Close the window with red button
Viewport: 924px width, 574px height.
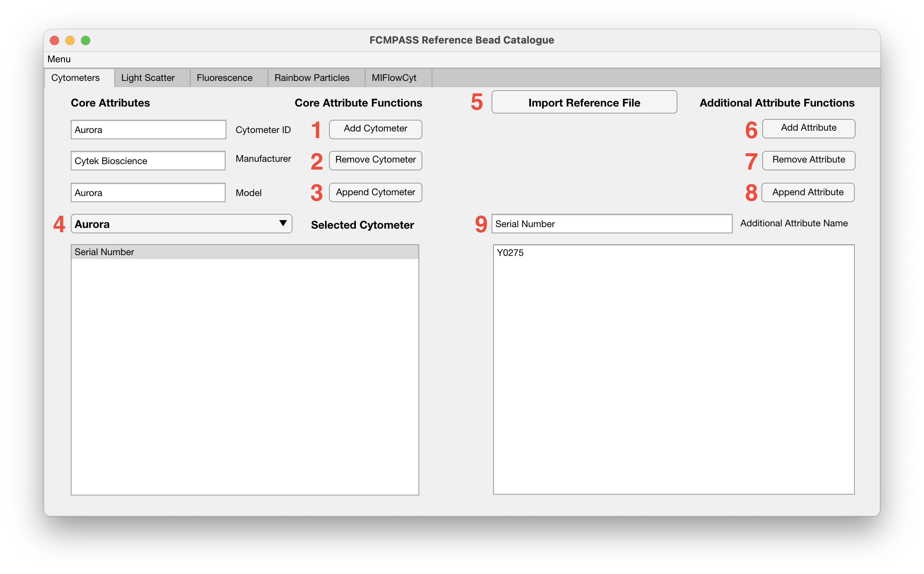click(x=54, y=40)
